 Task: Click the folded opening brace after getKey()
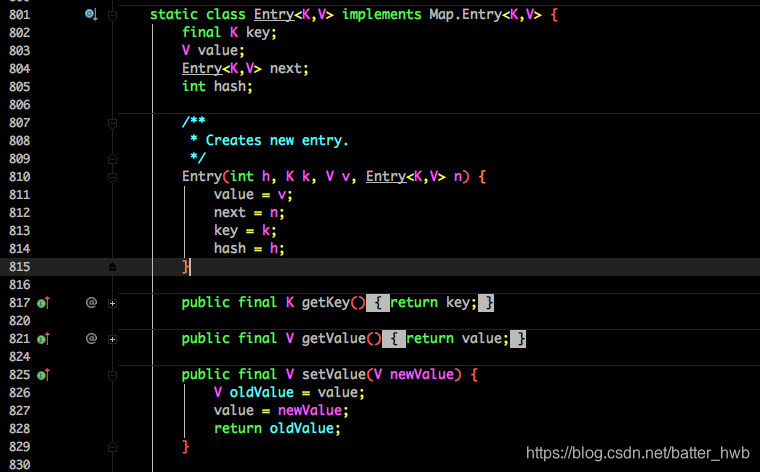(378, 303)
